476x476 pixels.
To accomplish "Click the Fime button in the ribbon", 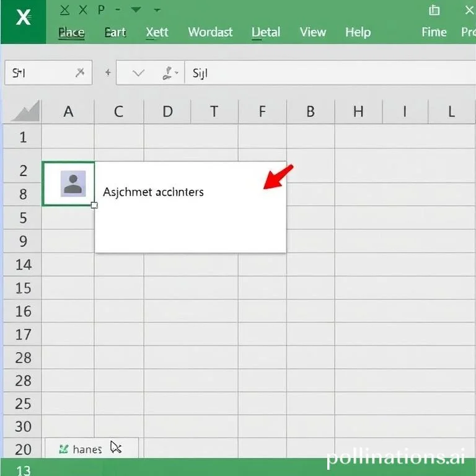I will 434,32.
